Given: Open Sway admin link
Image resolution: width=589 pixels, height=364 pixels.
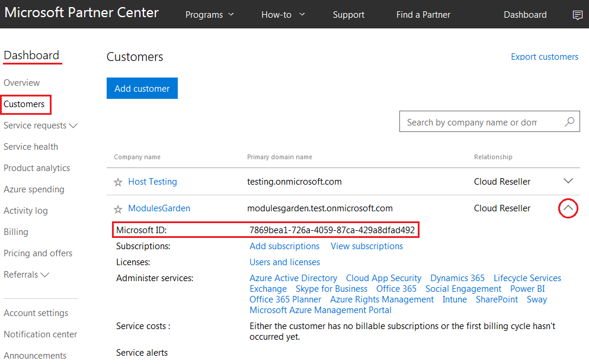Looking at the screenshot, I should [537, 299].
